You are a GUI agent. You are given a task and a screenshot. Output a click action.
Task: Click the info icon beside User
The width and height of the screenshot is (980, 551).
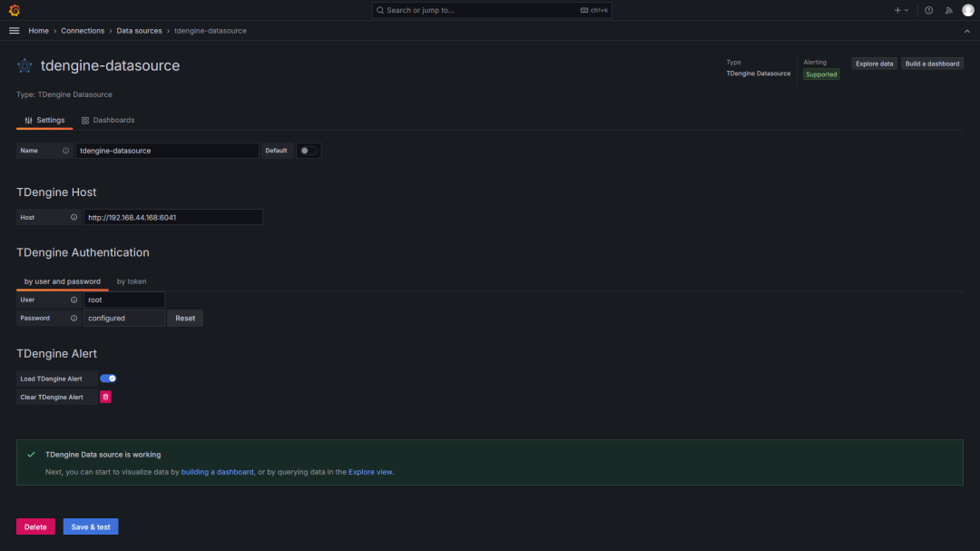tap(73, 300)
